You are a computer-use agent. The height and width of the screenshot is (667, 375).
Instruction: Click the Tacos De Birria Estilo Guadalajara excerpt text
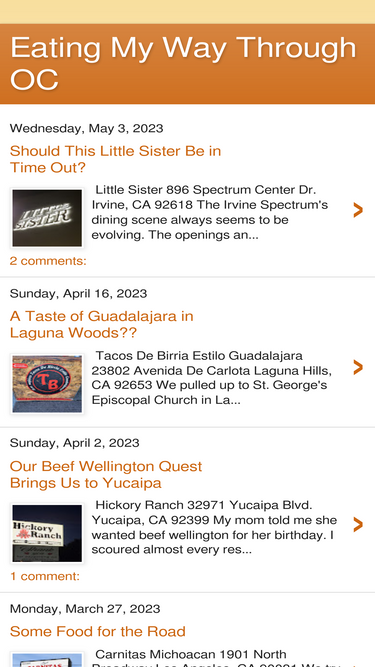coord(212,378)
